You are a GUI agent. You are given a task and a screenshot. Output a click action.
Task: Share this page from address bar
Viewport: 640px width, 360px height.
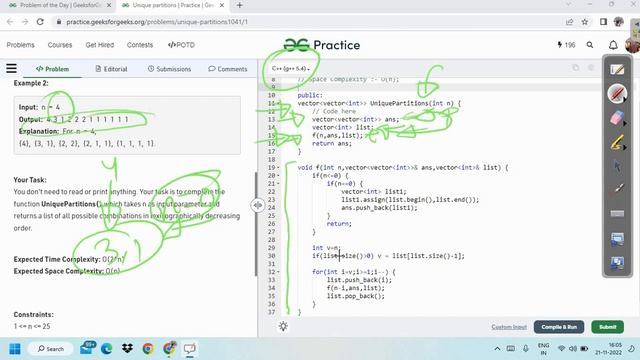569,22
